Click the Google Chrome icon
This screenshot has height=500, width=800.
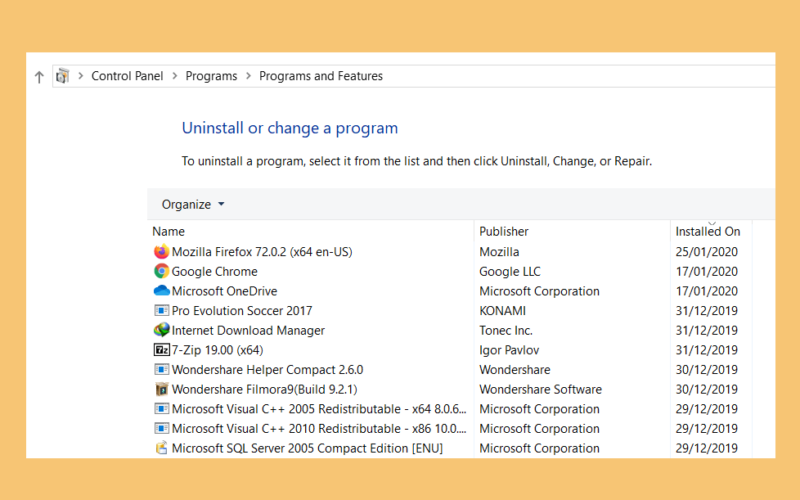161,271
